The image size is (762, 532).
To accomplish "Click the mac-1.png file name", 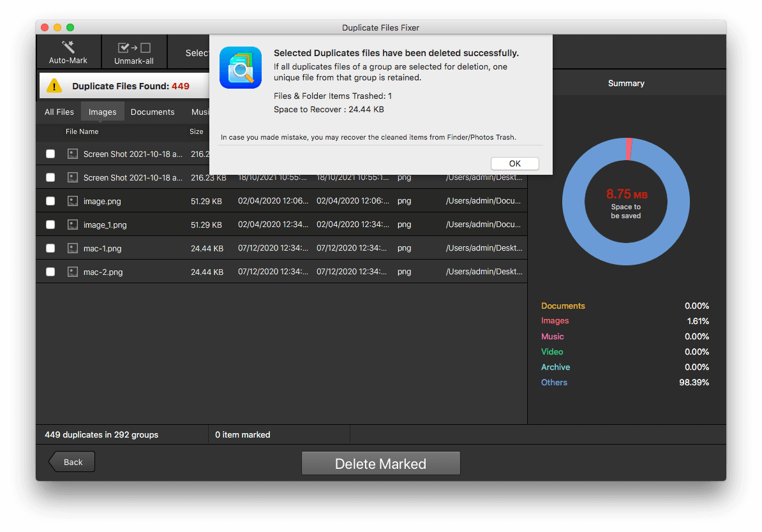I will (103, 248).
